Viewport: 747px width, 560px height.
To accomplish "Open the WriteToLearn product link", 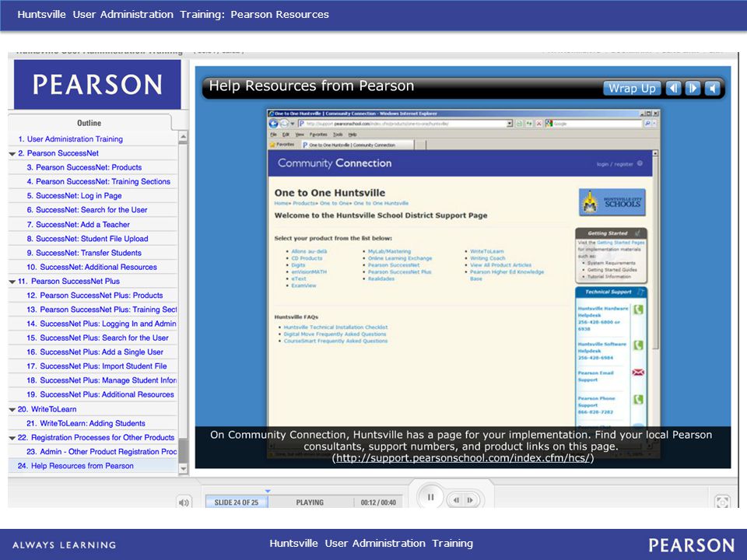I will pyautogui.click(x=487, y=251).
